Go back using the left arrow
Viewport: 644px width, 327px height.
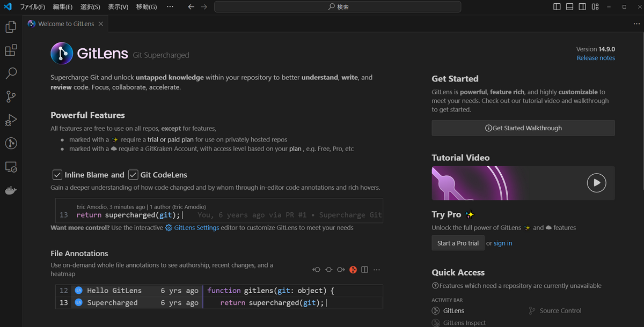point(191,7)
